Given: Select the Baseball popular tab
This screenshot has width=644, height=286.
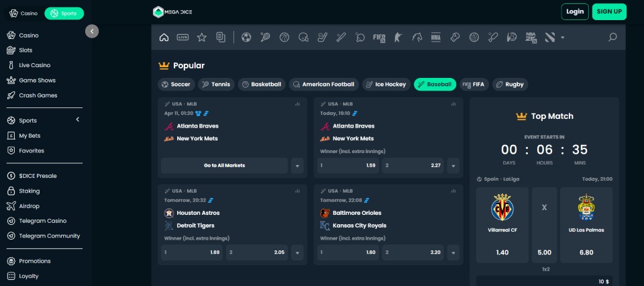Looking at the screenshot, I should [x=435, y=84].
